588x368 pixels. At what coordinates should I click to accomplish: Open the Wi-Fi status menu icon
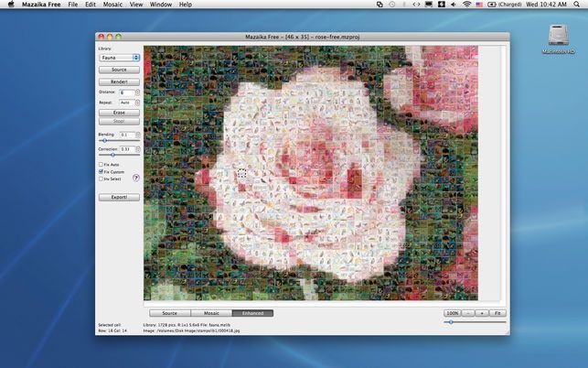pyautogui.click(x=466, y=5)
